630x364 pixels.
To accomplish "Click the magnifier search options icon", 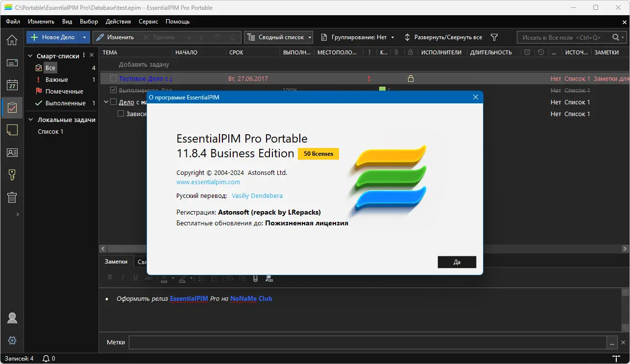I will pyautogui.click(x=618, y=37).
